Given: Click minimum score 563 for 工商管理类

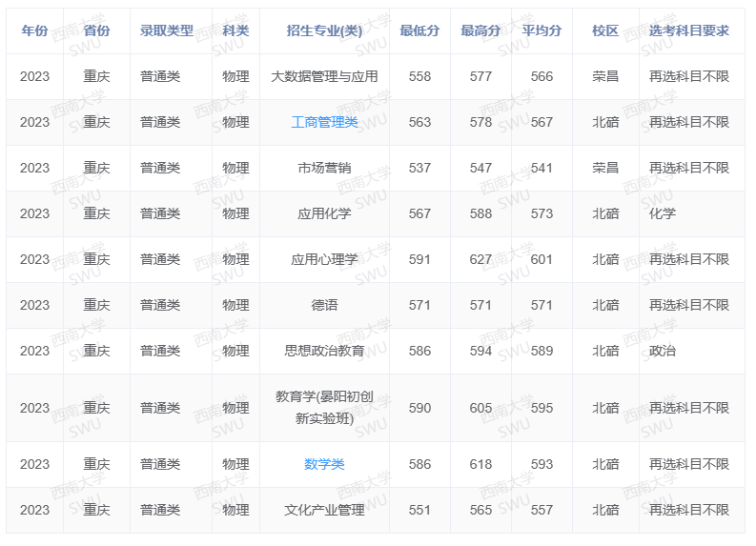Looking at the screenshot, I should [x=419, y=122].
